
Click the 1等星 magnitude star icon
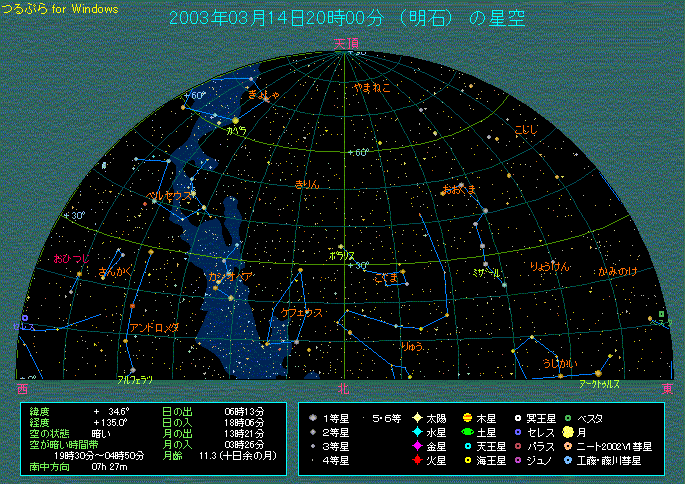(314, 418)
